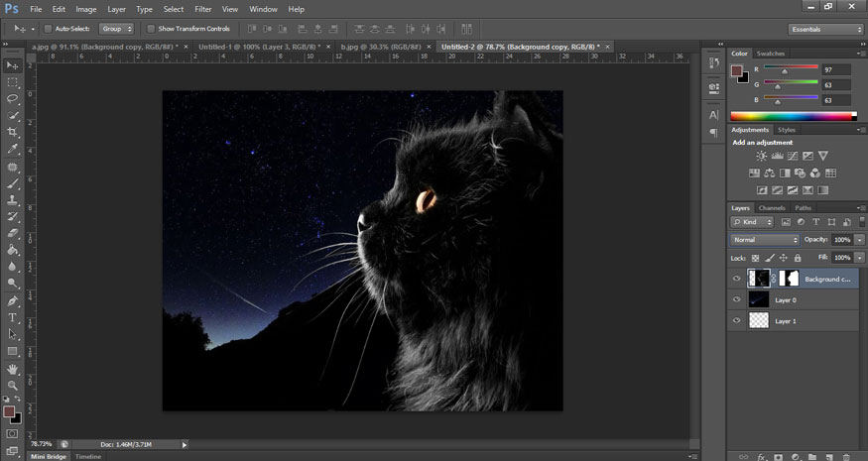Select the Rectangular Marquee tool
Viewport: 868px width, 461px height.
point(12,82)
